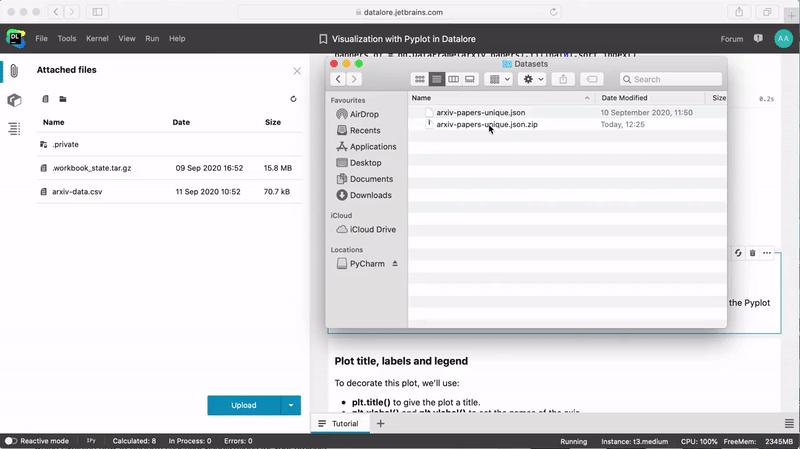Viewport: 800px width, 449px height.
Task: Open the cell's more options menu
Action: click(x=767, y=253)
